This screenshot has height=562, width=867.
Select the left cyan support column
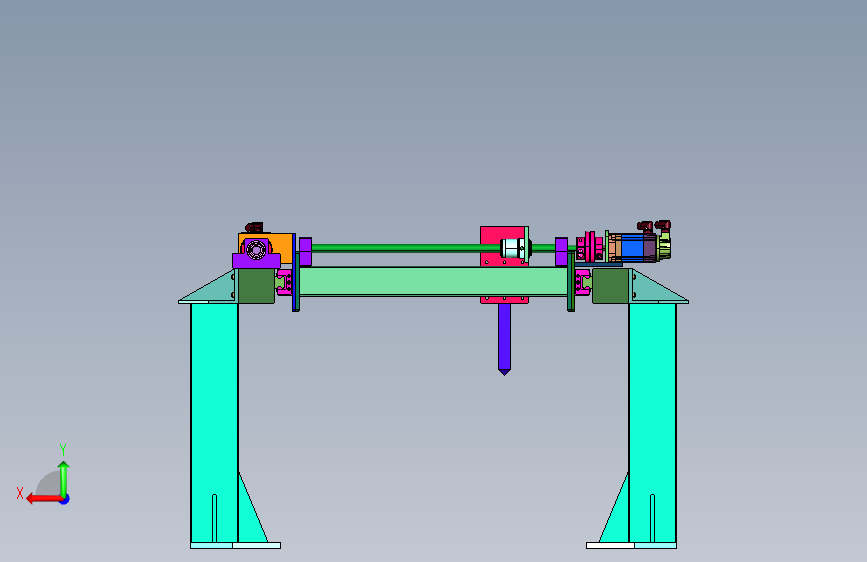(x=214, y=423)
